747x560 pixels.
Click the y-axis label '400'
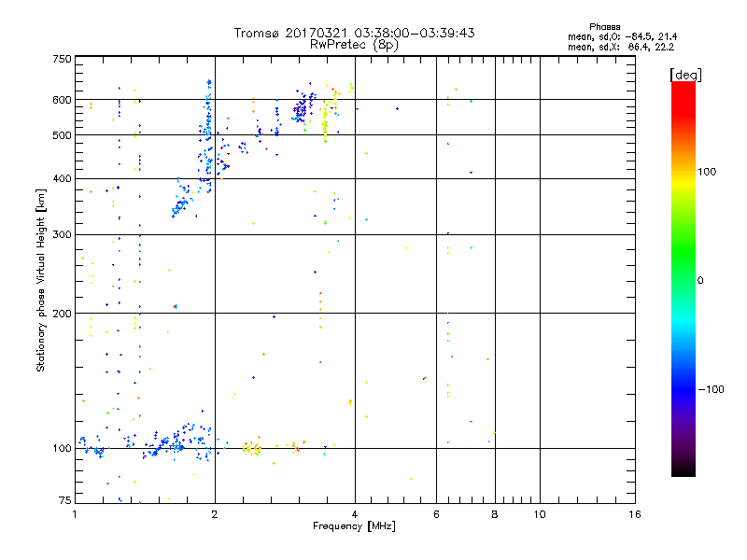[62, 178]
